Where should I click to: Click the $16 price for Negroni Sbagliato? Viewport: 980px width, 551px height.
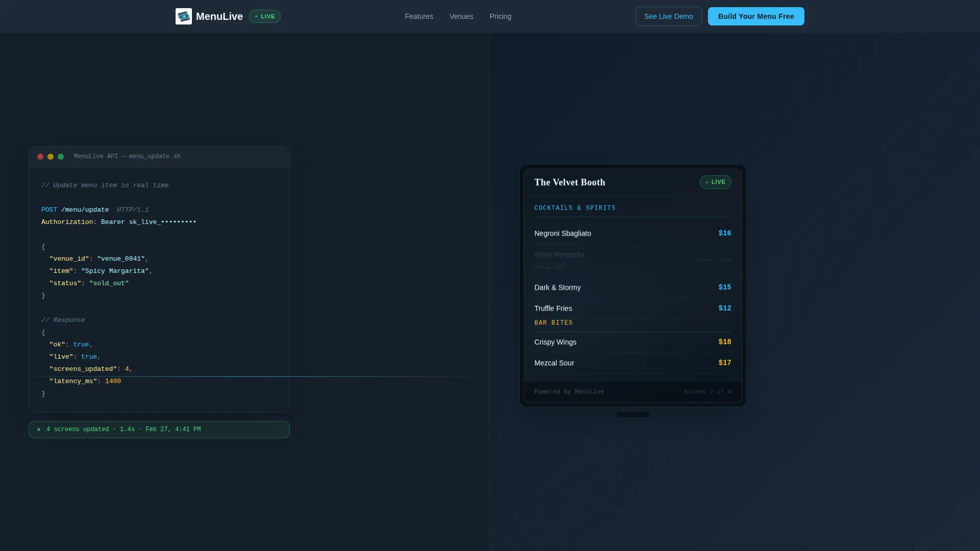click(x=725, y=233)
